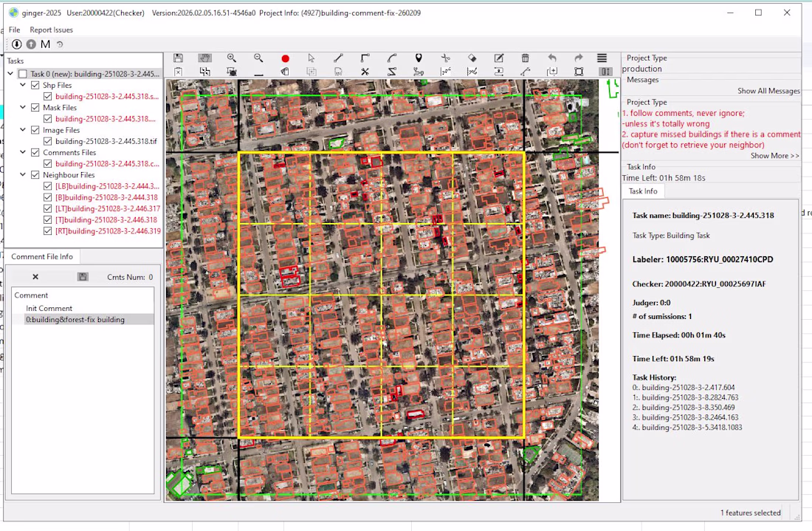This screenshot has height=531, width=812.
Task: Uncheck the Comments Files checkbox
Action: [35, 152]
